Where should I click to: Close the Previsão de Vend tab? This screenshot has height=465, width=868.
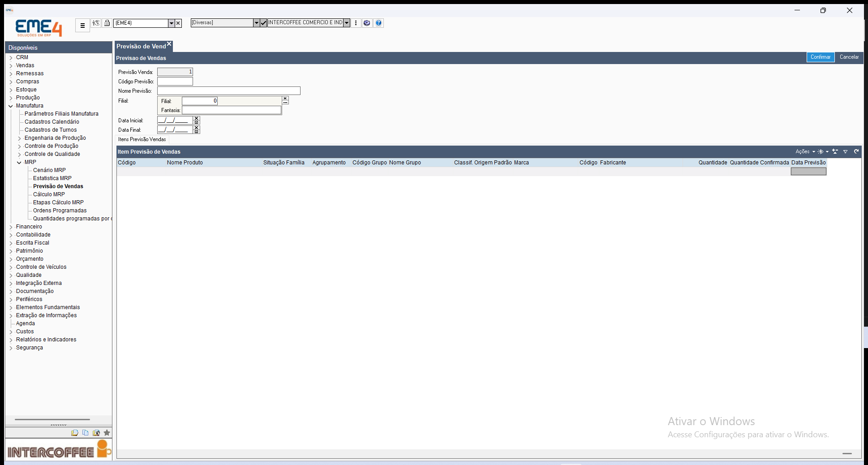click(169, 44)
